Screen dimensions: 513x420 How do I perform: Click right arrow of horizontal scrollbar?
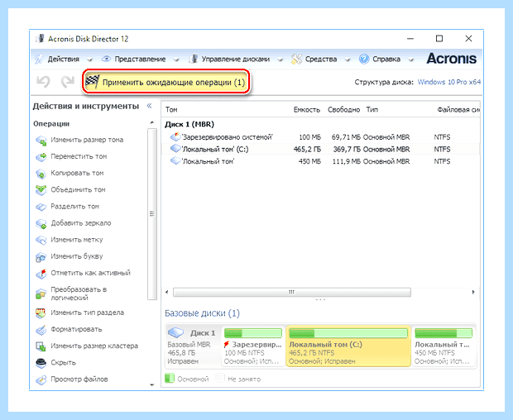click(x=473, y=292)
